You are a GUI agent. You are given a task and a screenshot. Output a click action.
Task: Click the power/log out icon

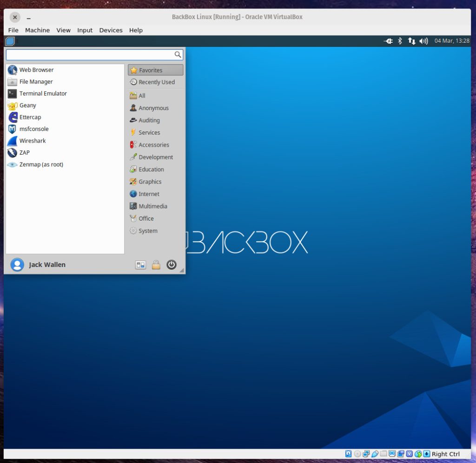[x=172, y=265]
